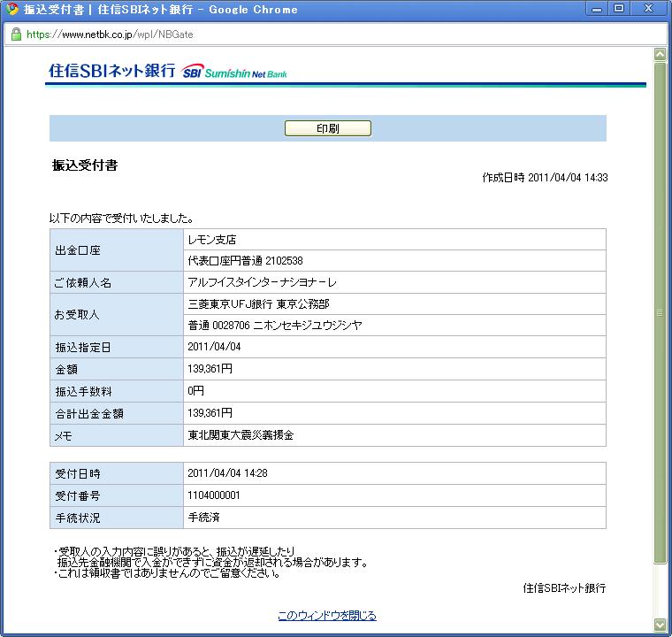Click the 合計出金金額 row label
This screenshot has height=637, width=672.
pos(117,413)
